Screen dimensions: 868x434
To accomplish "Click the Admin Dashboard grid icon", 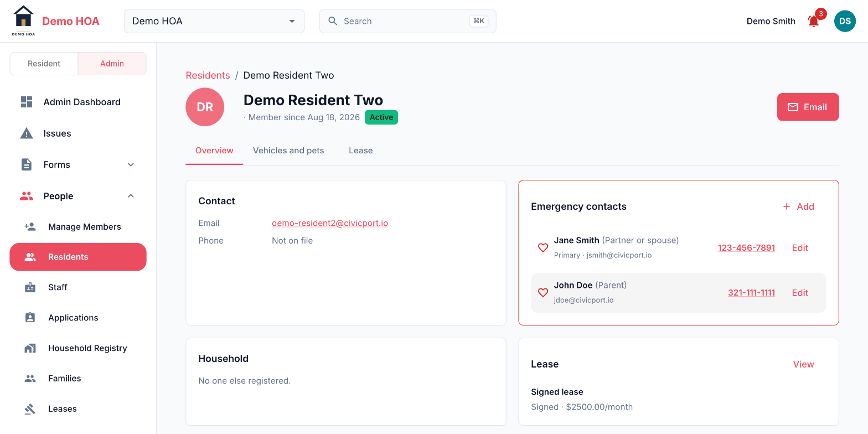I will point(27,102).
